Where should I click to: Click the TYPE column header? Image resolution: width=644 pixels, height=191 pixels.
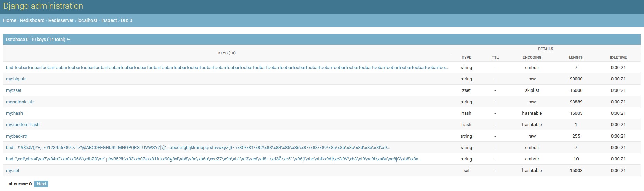pos(466,57)
